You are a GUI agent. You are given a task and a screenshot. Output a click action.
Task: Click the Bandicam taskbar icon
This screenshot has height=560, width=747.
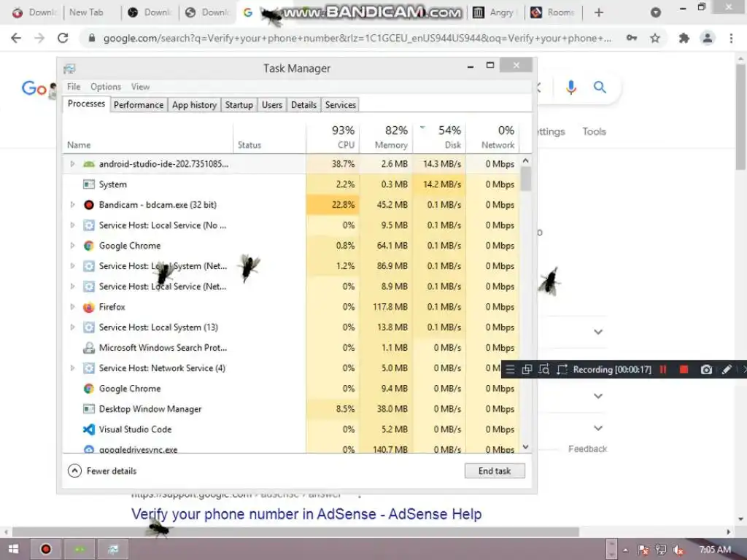pos(46,549)
